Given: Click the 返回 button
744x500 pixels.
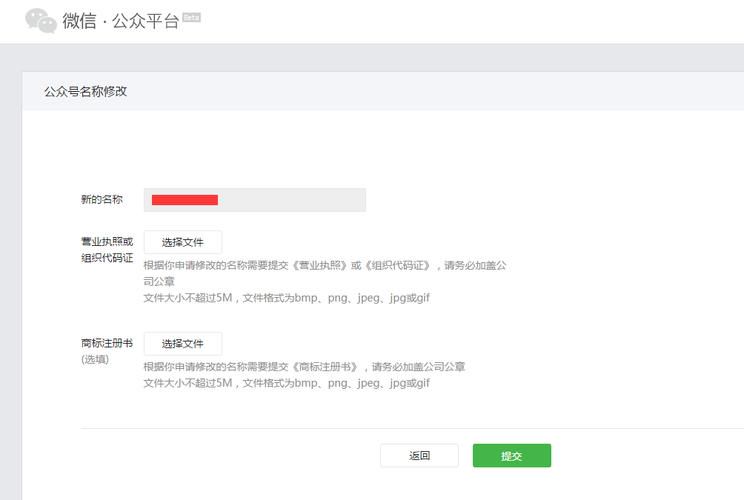Looking at the screenshot, I should [419, 455].
